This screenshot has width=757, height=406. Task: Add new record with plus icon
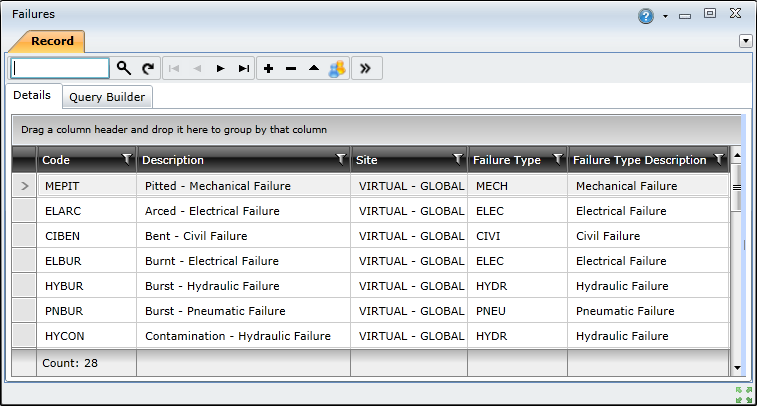(268, 69)
